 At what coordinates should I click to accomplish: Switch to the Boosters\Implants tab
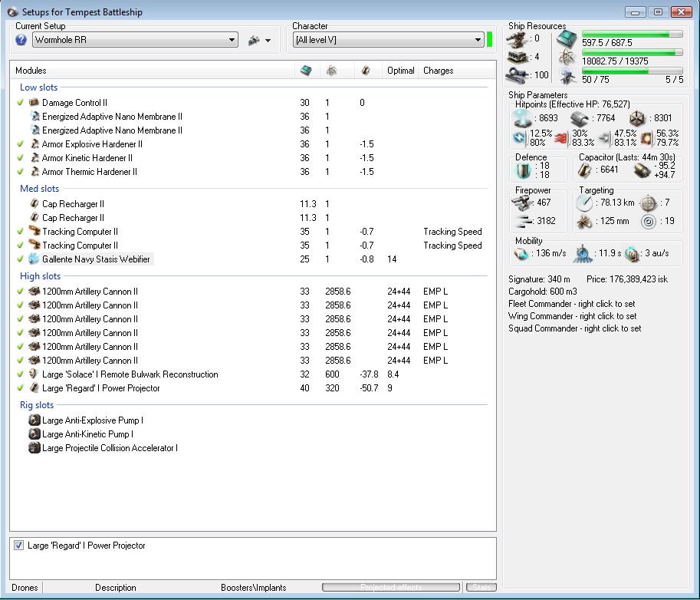pos(254,588)
